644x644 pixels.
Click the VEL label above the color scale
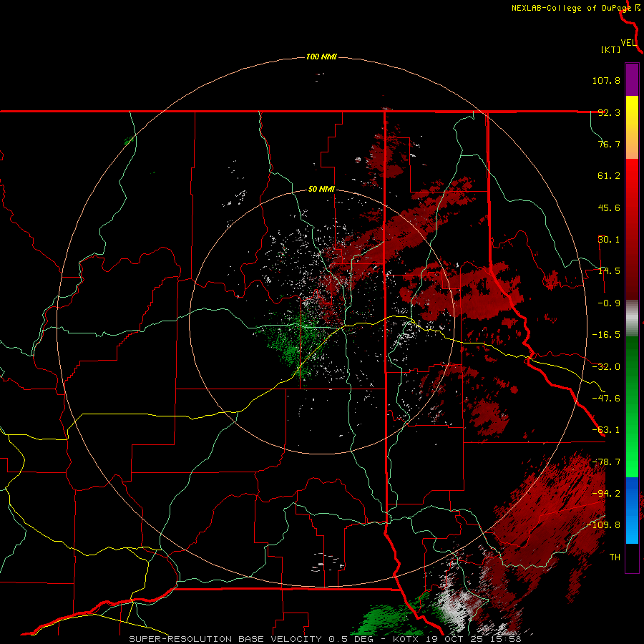point(628,42)
